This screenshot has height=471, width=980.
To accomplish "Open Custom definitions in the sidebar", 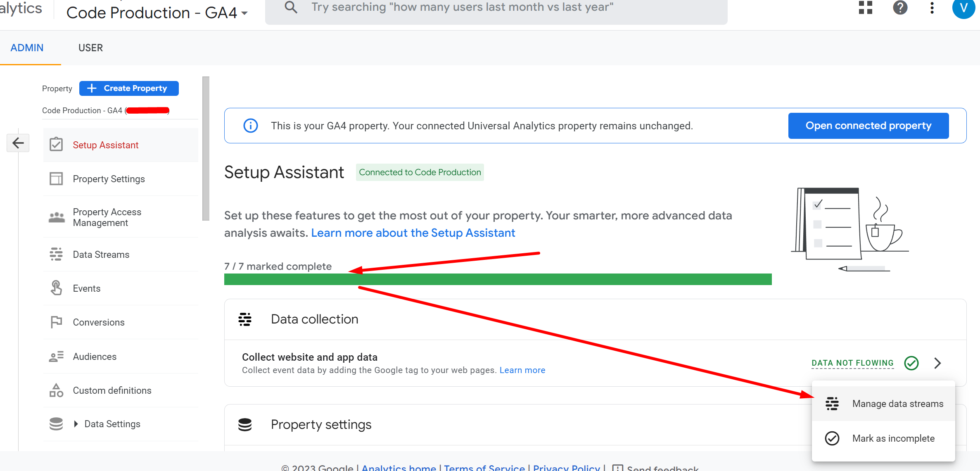I will [121, 390].
